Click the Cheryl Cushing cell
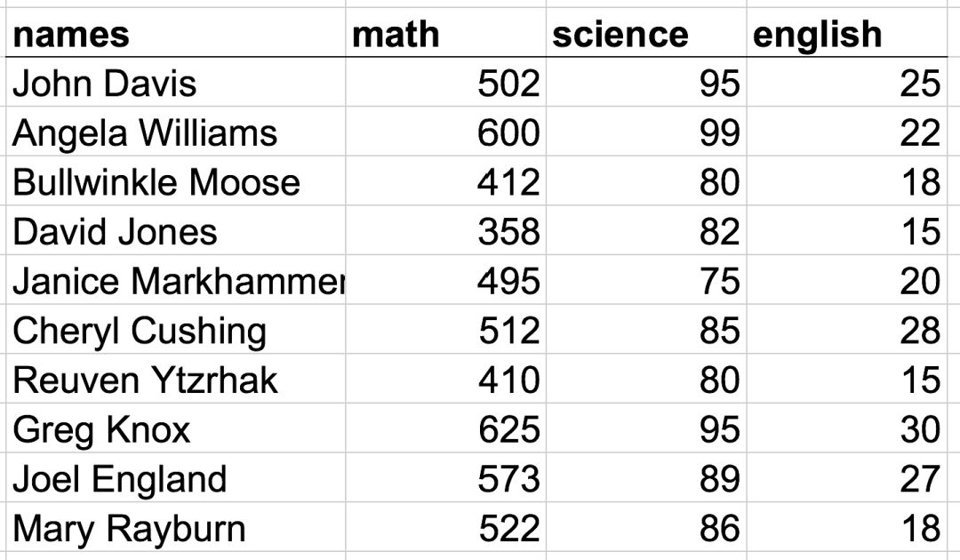This screenshot has width=960, height=560. tap(175, 330)
